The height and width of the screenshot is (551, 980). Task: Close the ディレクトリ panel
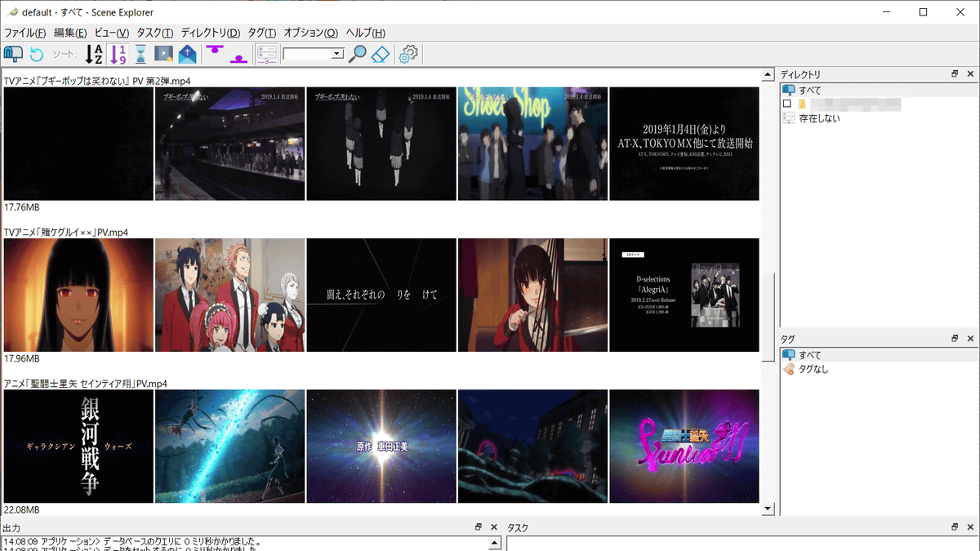[x=970, y=73]
